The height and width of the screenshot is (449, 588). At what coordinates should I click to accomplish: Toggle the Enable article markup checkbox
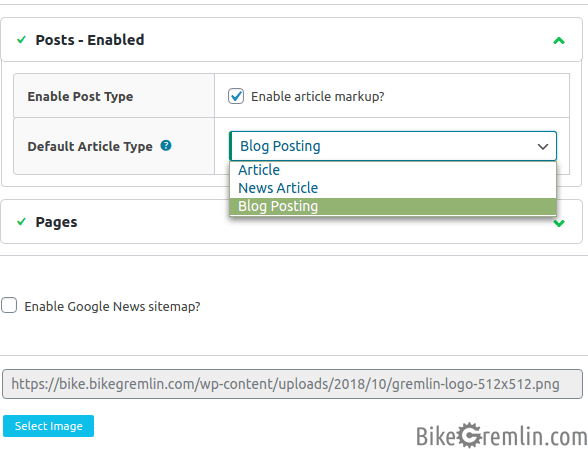coord(236,96)
